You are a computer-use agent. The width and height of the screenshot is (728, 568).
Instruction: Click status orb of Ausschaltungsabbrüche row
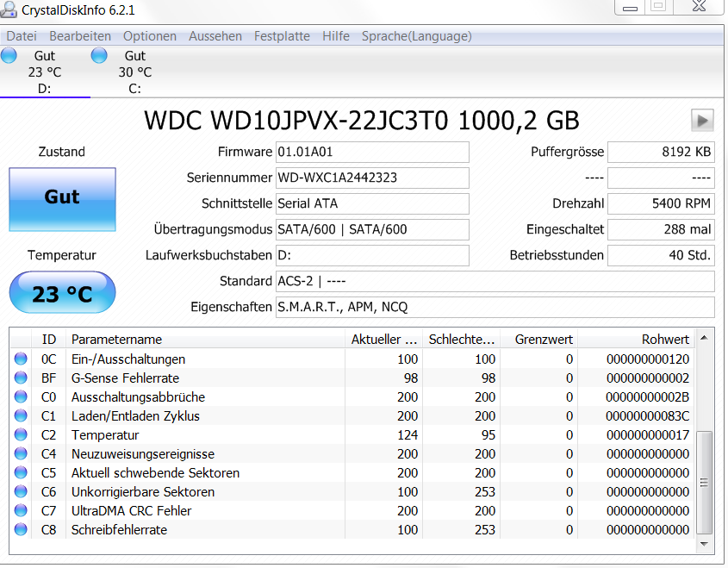[x=21, y=397]
